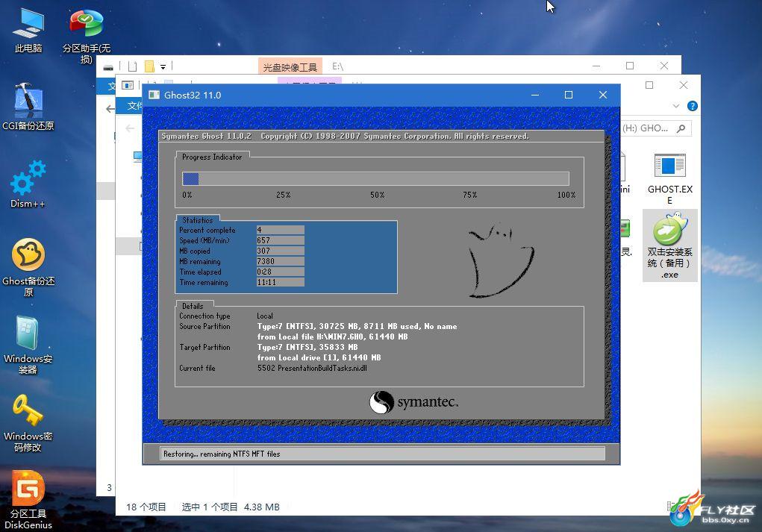Click the Ghost32 title bar icon
The width and height of the screenshot is (762, 532).
click(154, 95)
